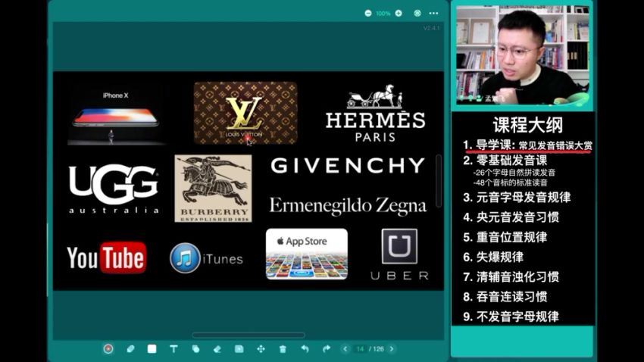The width and height of the screenshot is (644, 362).
Task: Click the App Store image
Action: coord(307,254)
